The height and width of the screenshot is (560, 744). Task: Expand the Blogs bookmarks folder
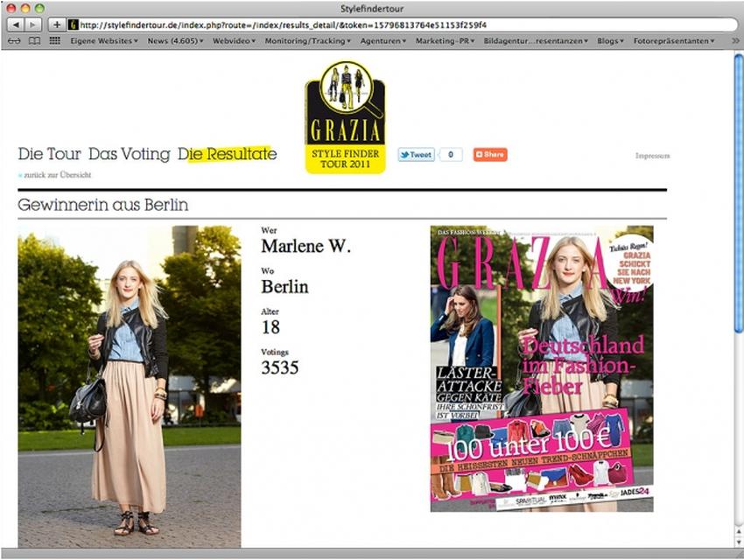[610, 41]
